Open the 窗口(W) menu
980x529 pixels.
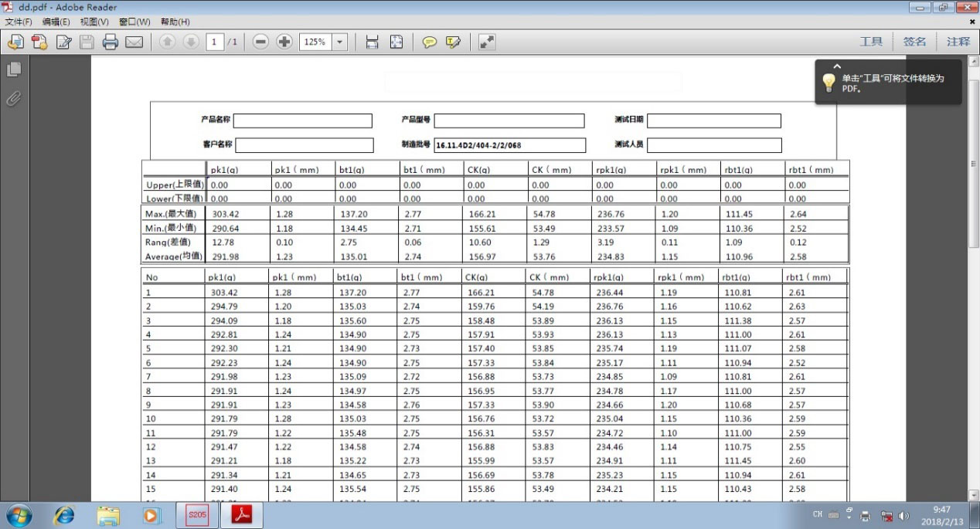[134, 22]
